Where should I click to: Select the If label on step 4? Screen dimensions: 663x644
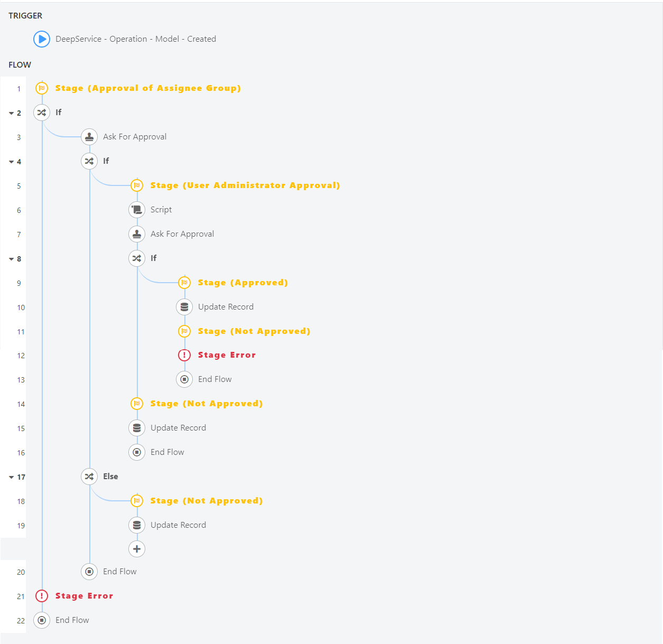tap(106, 161)
